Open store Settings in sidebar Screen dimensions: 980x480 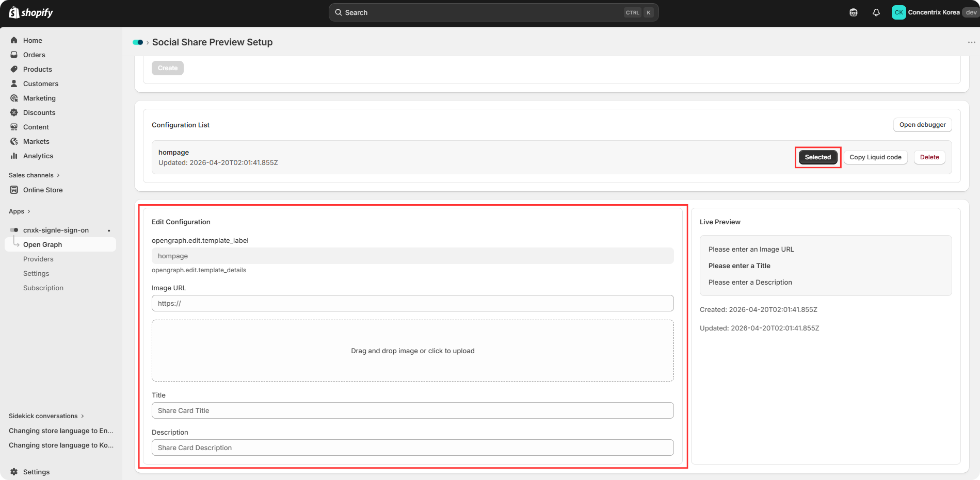pyautogui.click(x=36, y=472)
